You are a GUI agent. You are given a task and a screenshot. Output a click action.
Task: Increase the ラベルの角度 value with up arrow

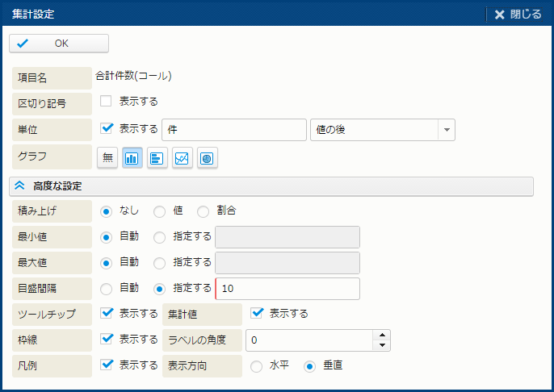pyautogui.click(x=383, y=336)
